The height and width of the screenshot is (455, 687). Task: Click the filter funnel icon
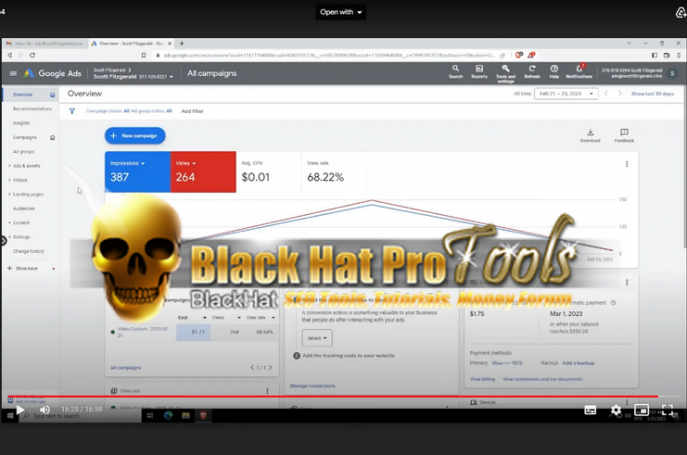tap(72, 111)
